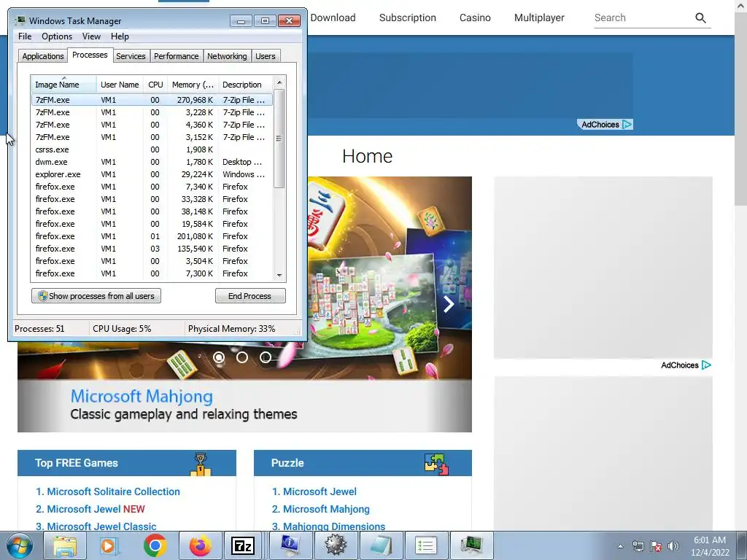Select the first carousel slide dot

pos(219,357)
